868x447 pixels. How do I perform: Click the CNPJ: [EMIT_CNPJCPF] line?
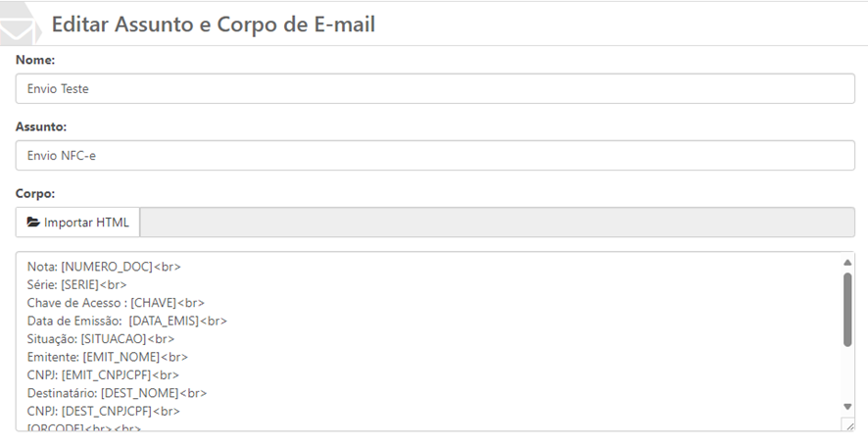point(103,374)
